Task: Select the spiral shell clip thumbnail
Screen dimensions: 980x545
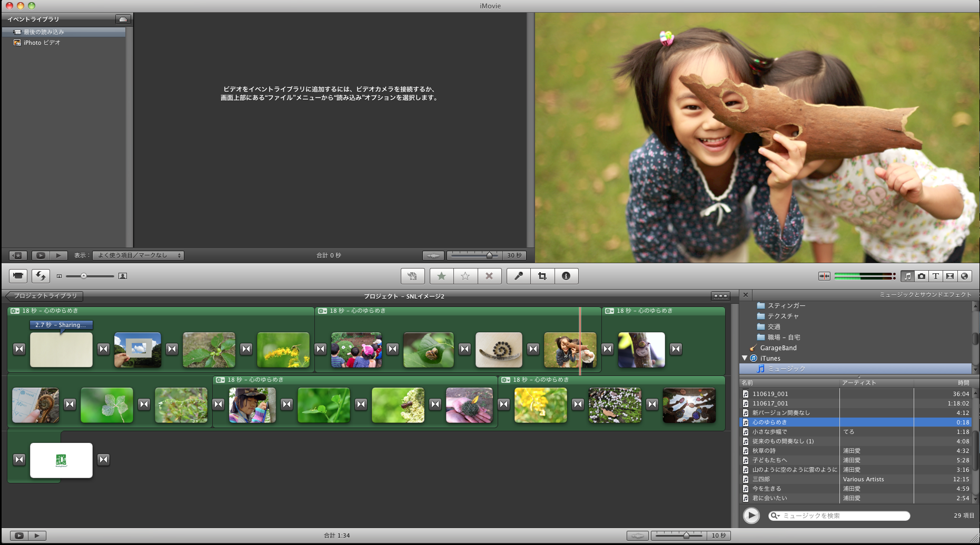Action: coord(499,350)
